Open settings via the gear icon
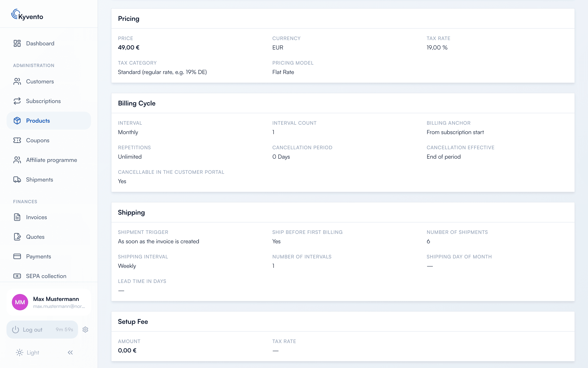The width and height of the screenshot is (588, 368). tap(85, 330)
